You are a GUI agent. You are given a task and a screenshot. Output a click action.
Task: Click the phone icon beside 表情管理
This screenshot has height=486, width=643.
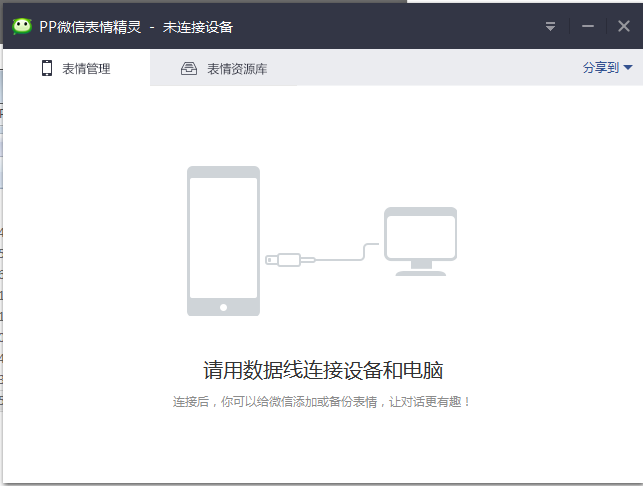tap(47, 68)
